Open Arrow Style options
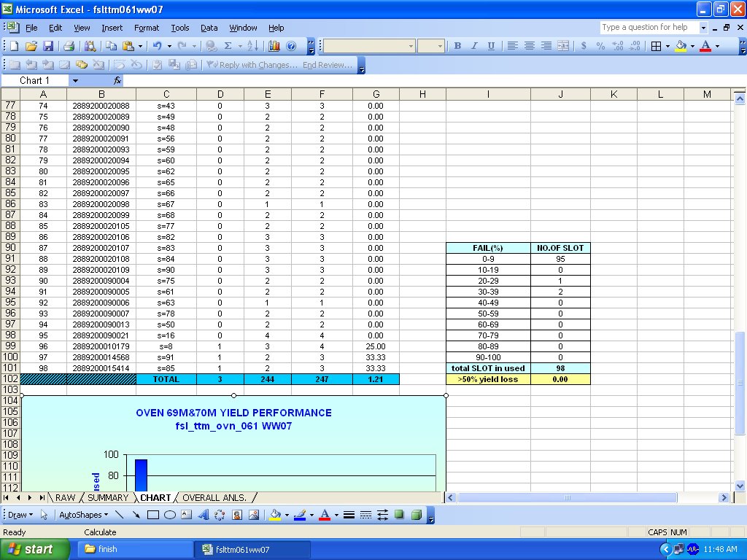This screenshot has width=747, height=560. 382,515
